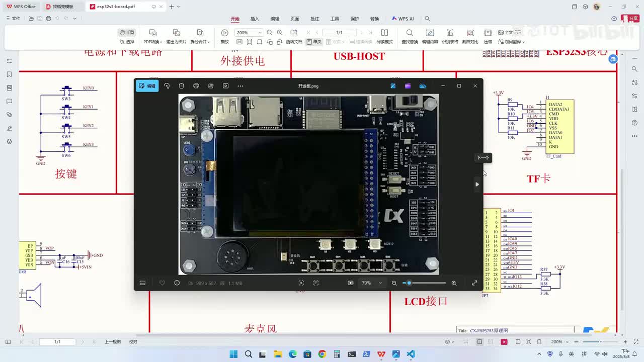644x362 pixels.
Task: Open the 工具 ribbon tab
Action: click(335, 19)
